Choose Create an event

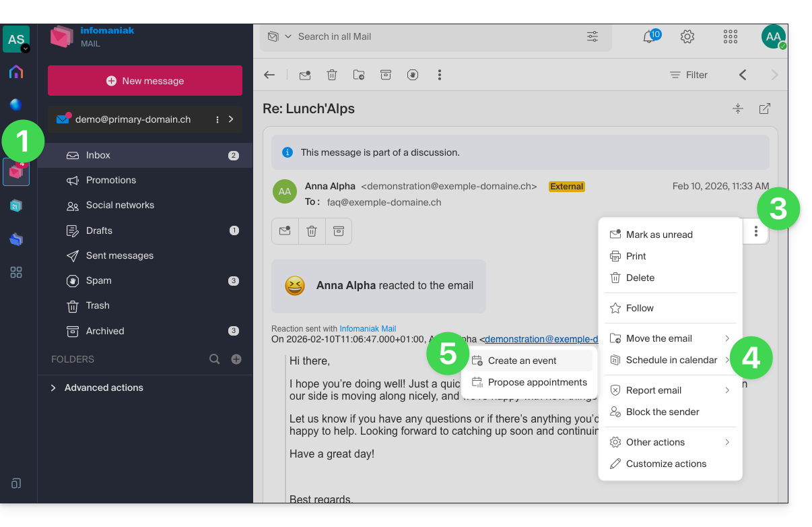click(529, 361)
